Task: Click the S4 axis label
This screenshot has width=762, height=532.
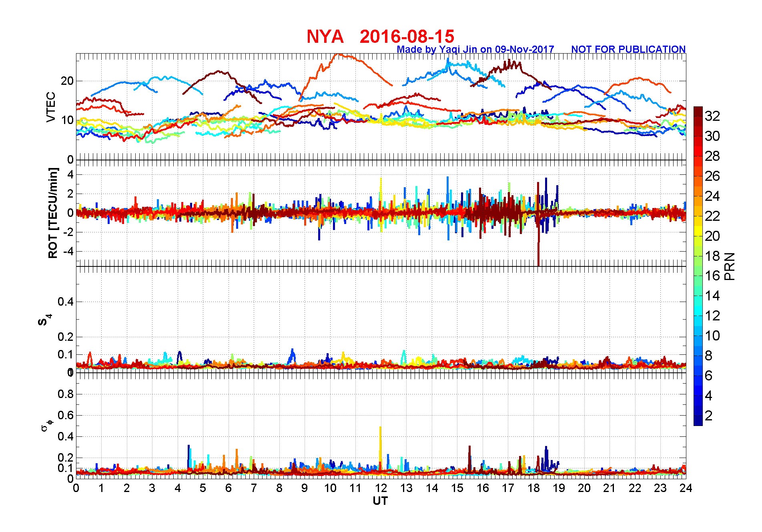Action: [x=45, y=320]
